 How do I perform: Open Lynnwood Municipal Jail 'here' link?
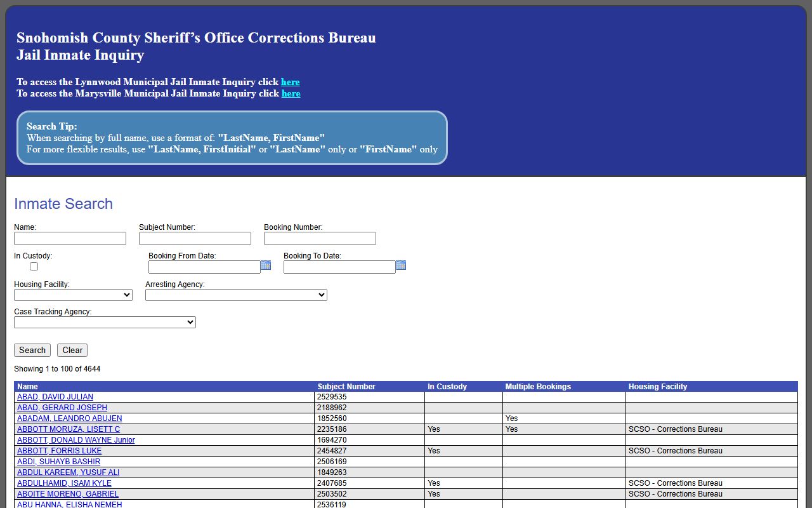click(x=291, y=82)
